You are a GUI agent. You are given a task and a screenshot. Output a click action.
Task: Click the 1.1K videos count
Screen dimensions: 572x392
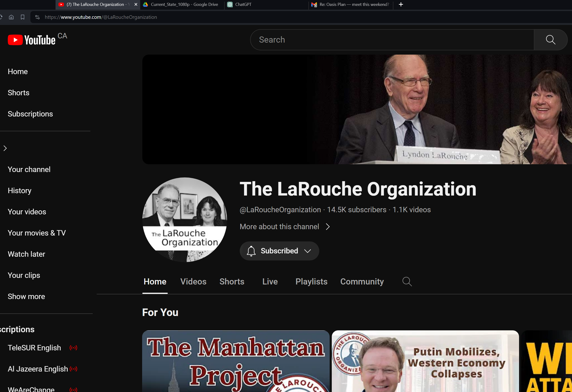[412, 210]
